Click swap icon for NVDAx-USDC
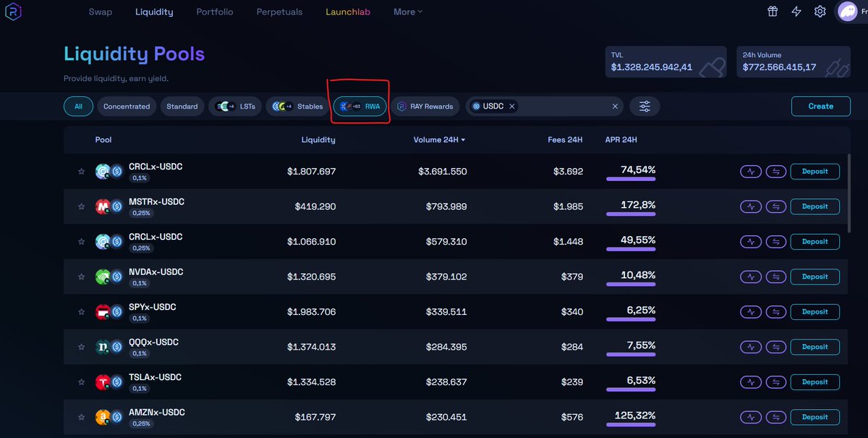The width and height of the screenshot is (868, 438). (x=776, y=277)
